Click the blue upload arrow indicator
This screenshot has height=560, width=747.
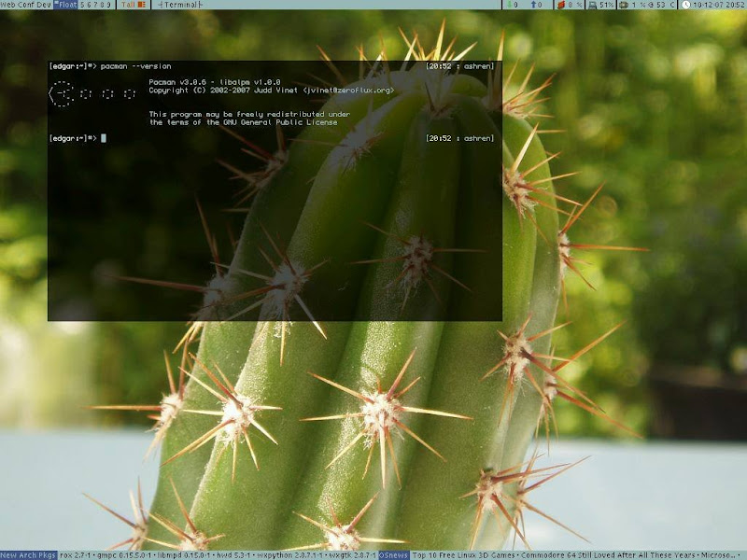coord(533,5)
